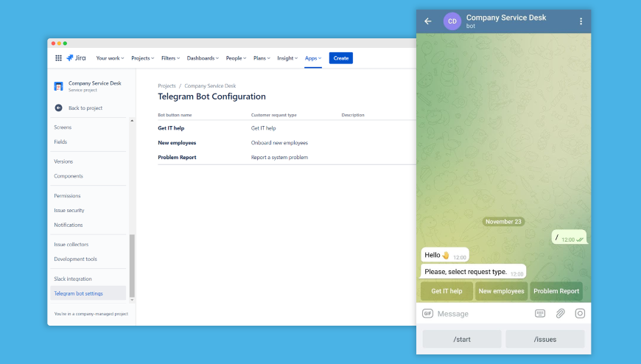
Task: Open Notifications in the sidebar
Action: [x=69, y=225]
